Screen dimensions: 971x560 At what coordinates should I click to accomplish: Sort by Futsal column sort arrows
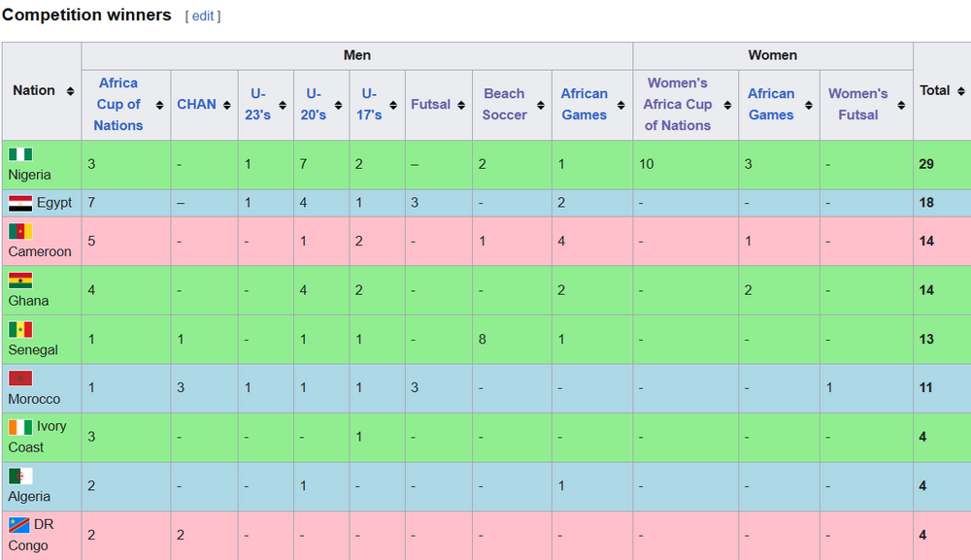pyautogui.click(x=460, y=105)
